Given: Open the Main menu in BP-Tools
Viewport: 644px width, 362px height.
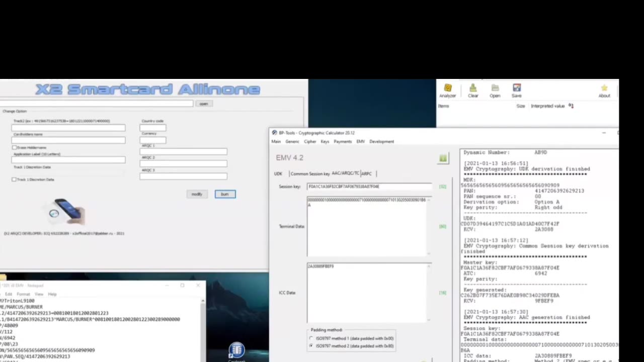Looking at the screenshot, I should [x=276, y=141].
